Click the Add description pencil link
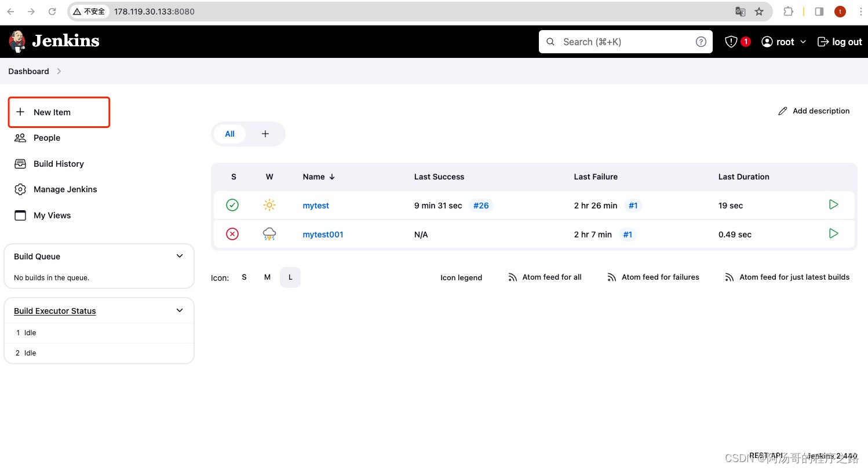Screen dimensions: 868x469 click(x=814, y=111)
